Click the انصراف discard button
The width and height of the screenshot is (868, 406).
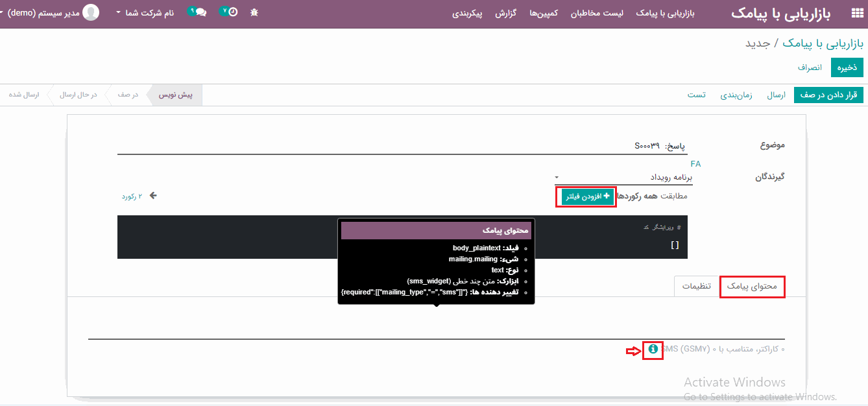810,67
